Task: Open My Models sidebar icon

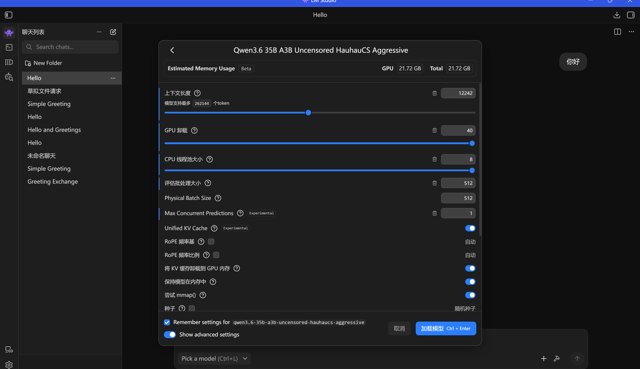Action: pyautogui.click(x=9, y=62)
